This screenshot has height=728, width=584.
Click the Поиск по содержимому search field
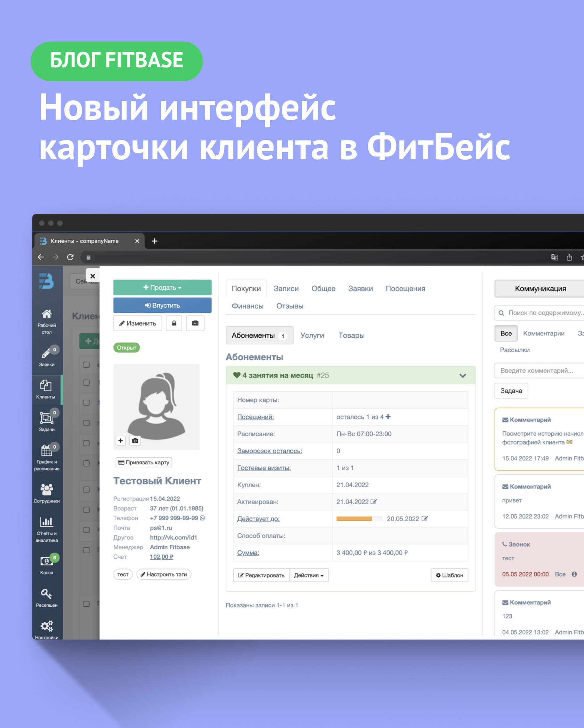tap(540, 313)
